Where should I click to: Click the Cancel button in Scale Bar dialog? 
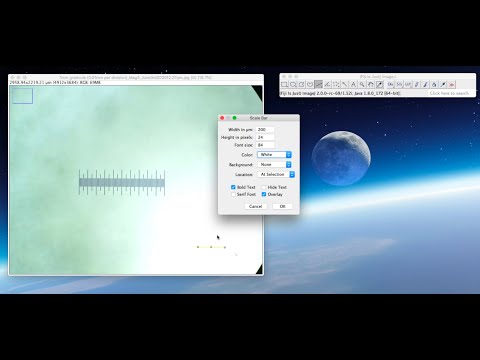256,206
